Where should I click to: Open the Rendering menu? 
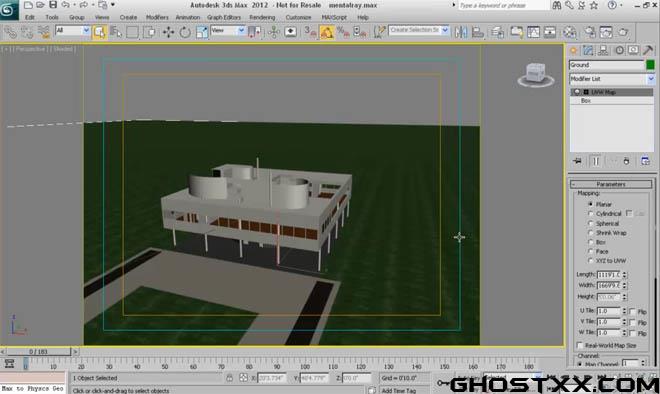(262, 17)
